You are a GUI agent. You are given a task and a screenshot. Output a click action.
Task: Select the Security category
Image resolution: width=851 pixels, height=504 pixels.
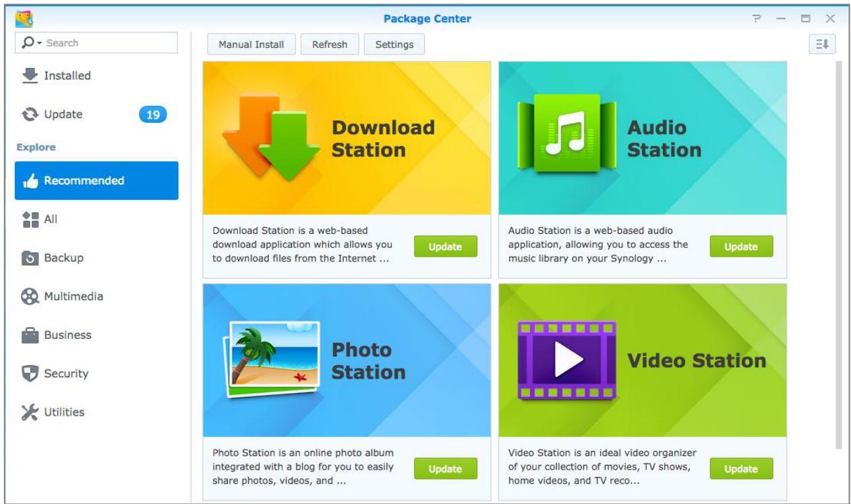point(96,373)
